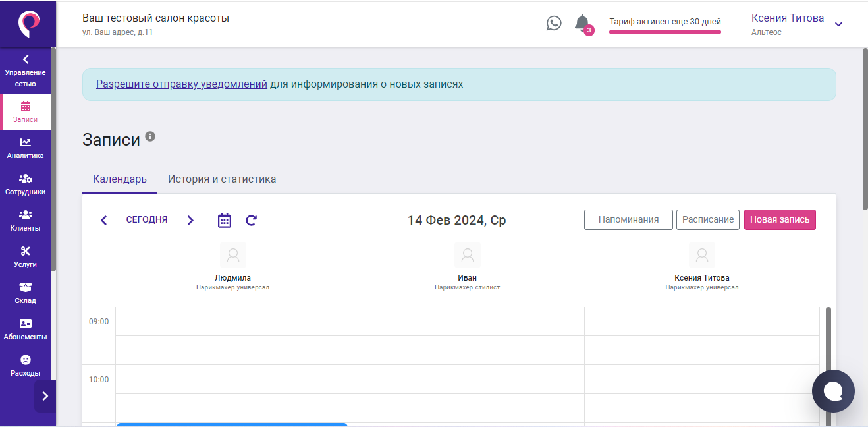Select the Абонементы sidebar icon
The height and width of the screenshot is (427, 868).
point(26,327)
